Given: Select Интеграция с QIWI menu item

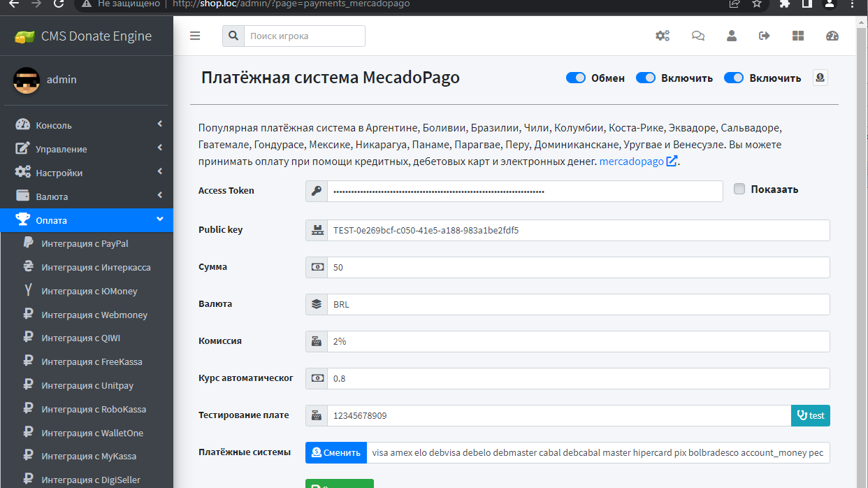Looking at the screenshot, I should point(80,338).
